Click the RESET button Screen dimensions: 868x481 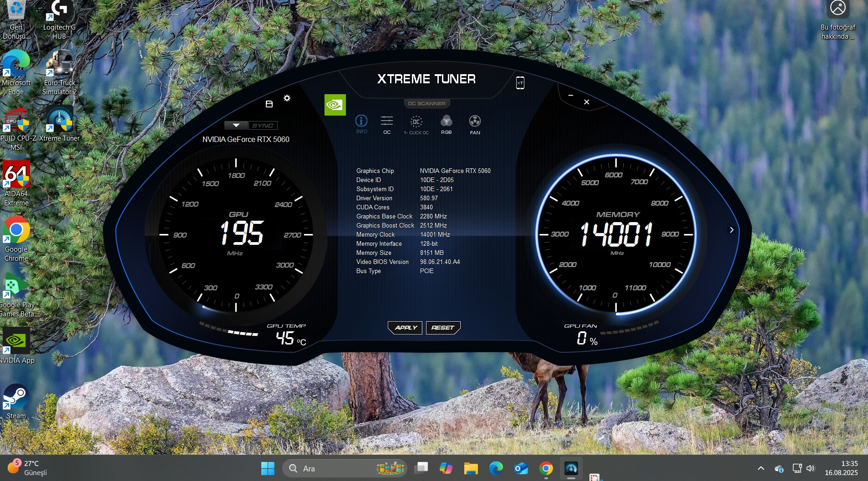point(443,328)
